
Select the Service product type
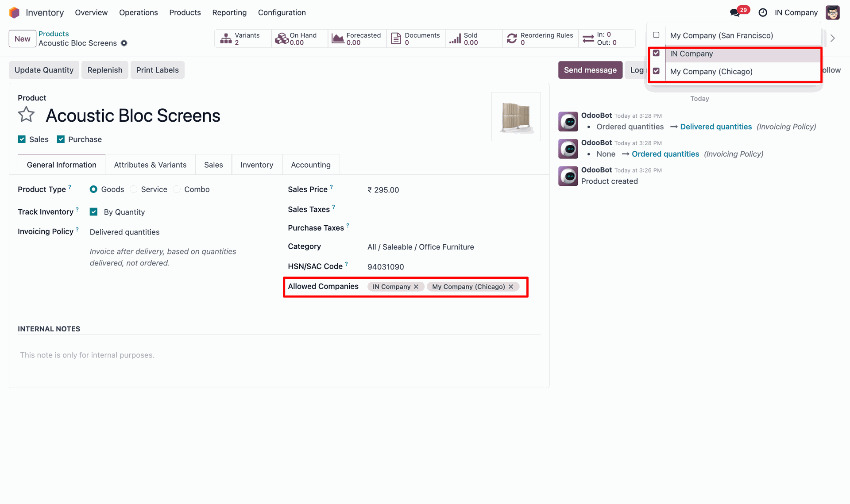tap(134, 189)
